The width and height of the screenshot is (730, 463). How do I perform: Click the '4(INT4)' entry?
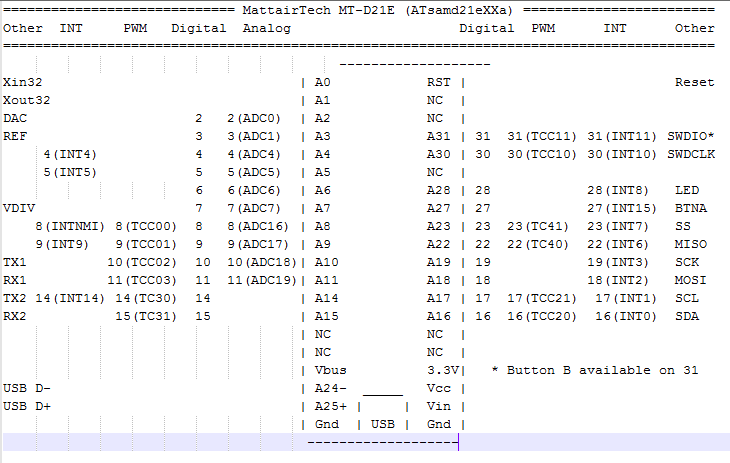click(x=70, y=155)
